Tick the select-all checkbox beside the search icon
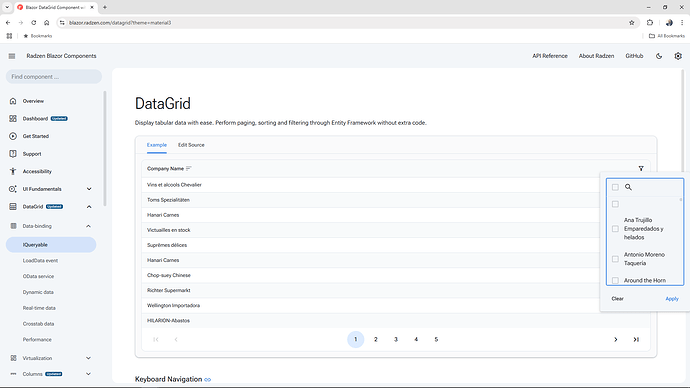690x388 pixels. coord(615,187)
